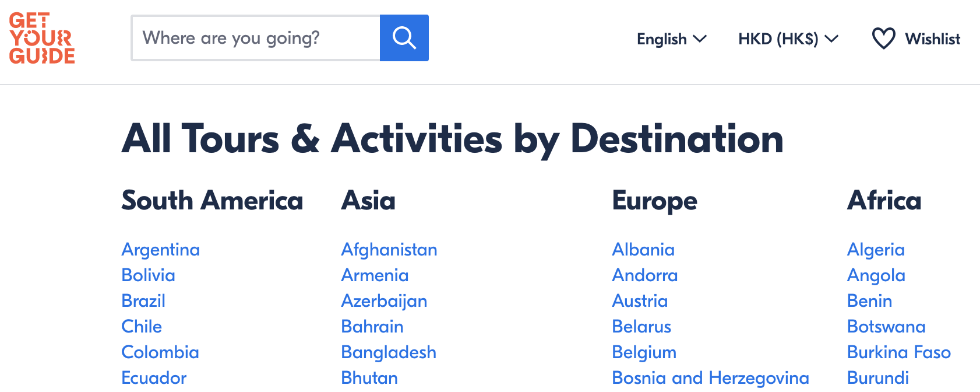Select Austria from the Europe list
Image resolution: width=980 pixels, height=392 pixels.
(640, 301)
